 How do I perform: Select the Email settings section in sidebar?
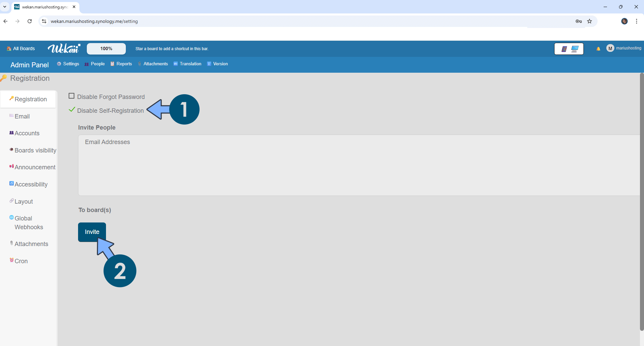tap(23, 116)
